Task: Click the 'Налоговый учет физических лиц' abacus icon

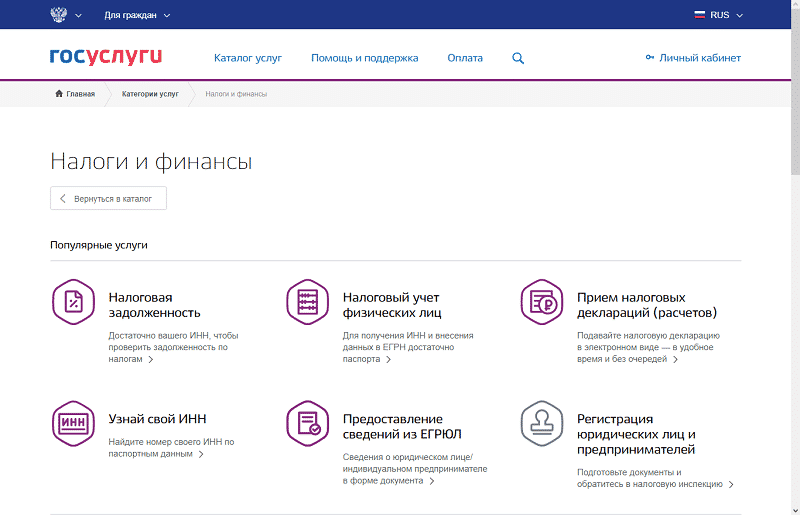Action: [x=308, y=302]
